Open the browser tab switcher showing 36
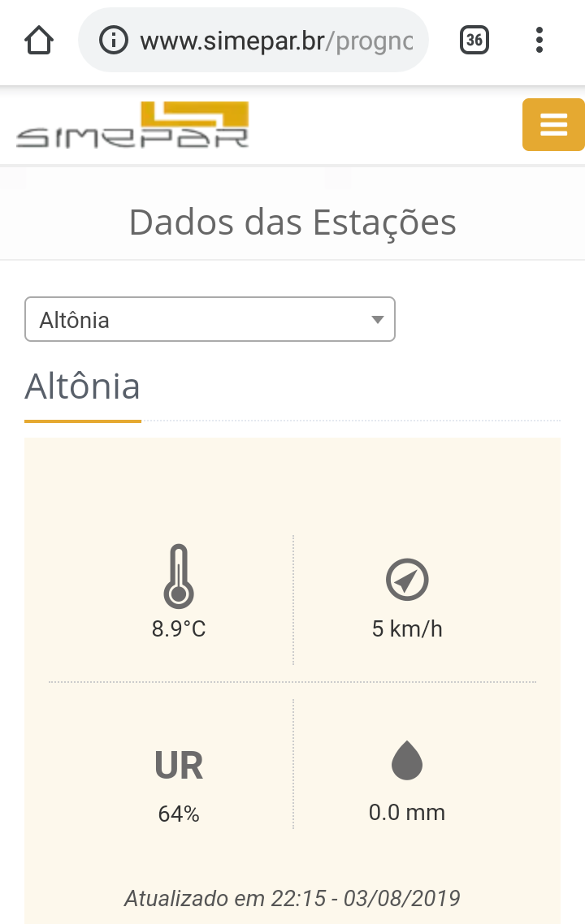The image size is (585, 924). [474, 40]
